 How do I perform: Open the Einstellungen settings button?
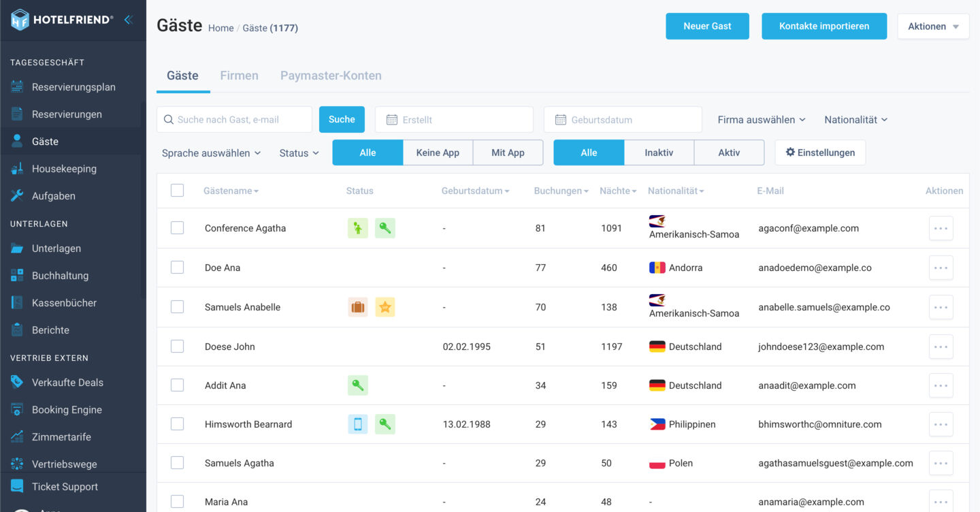point(820,153)
